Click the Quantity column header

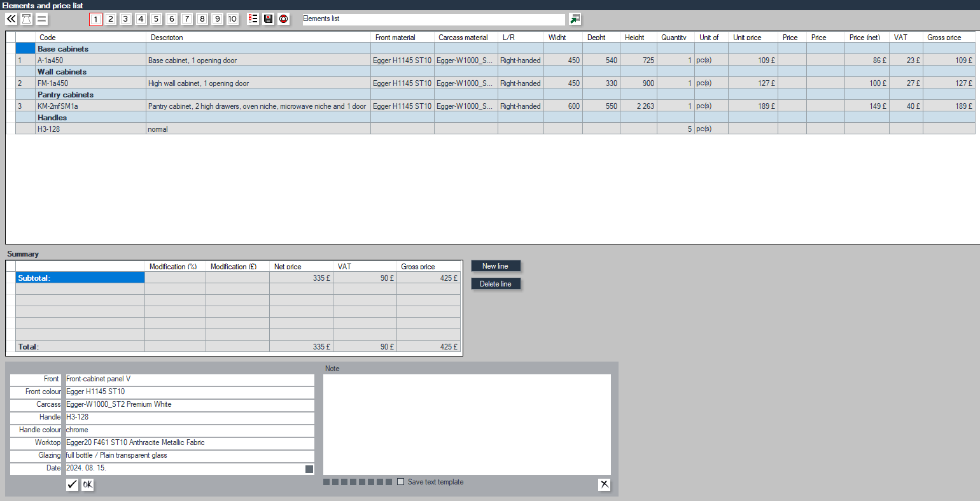[x=676, y=38]
